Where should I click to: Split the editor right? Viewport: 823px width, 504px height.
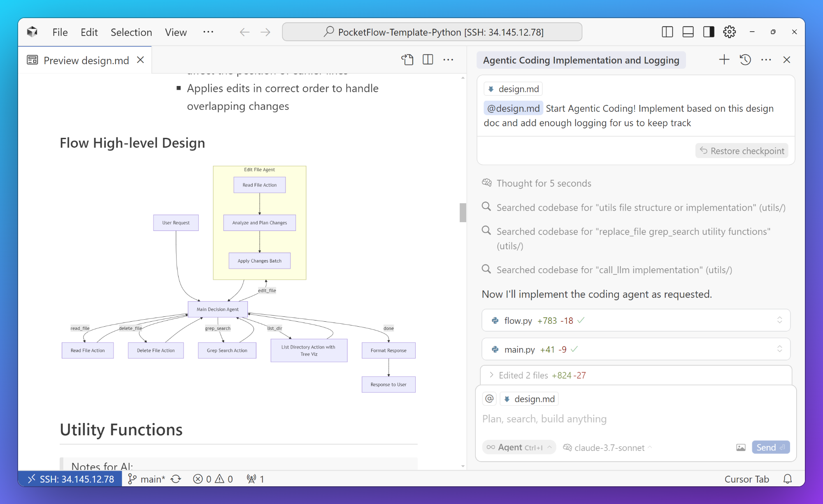coord(428,60)
